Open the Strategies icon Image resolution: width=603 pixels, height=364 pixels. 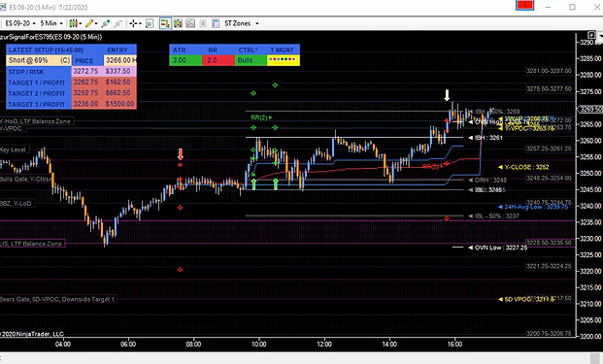203,23
